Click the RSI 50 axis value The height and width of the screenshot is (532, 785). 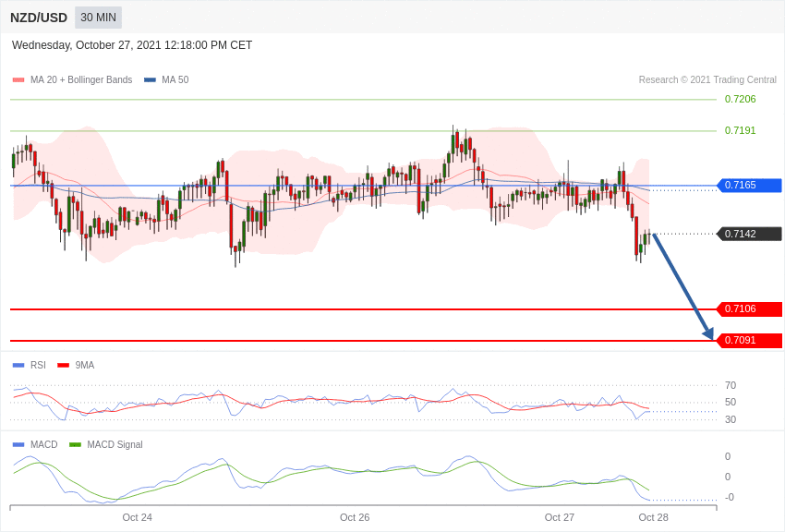[731, 402]
